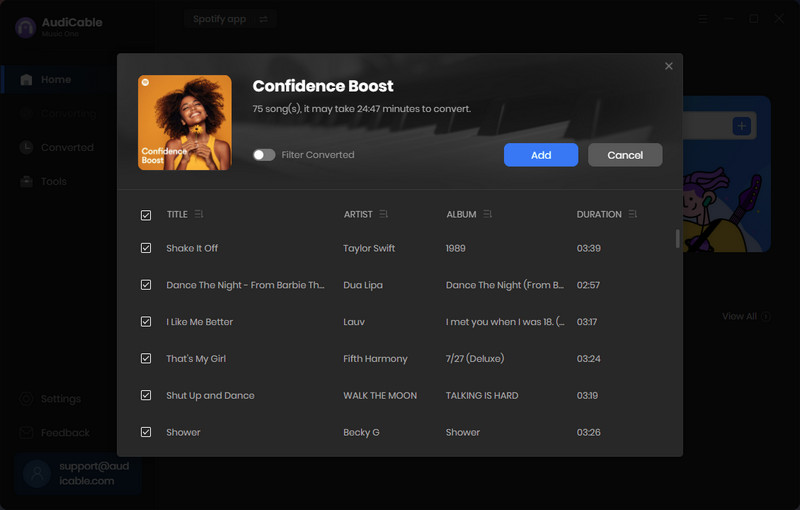Uncheck the Shake It Off checkbox
Screen dimensions: 800x510
point(146,248)
